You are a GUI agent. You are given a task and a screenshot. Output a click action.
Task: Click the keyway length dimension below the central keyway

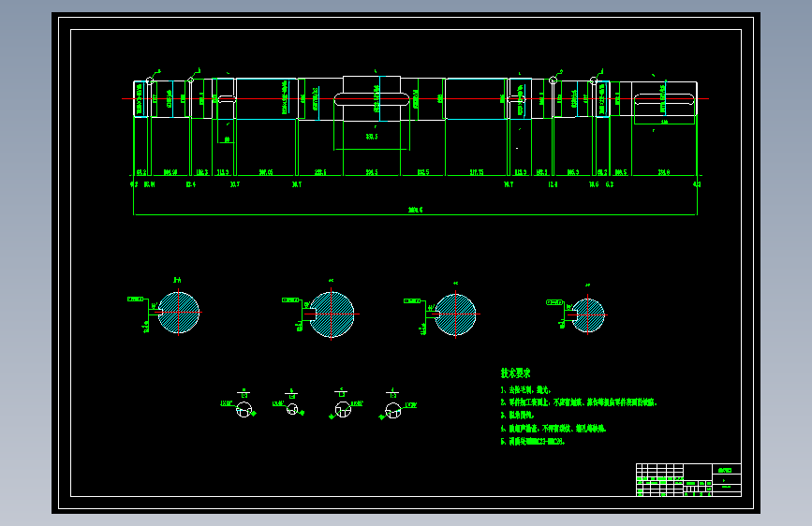[372, 137]
